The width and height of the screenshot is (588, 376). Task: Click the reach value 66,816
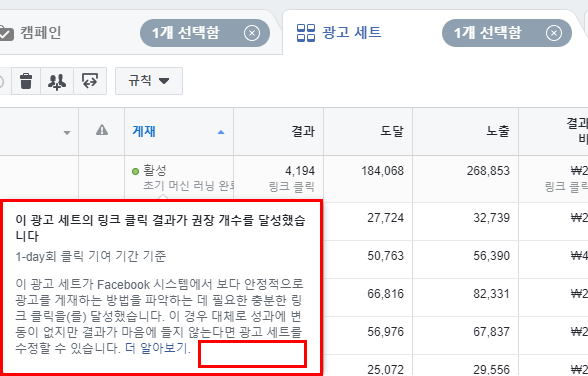click(x=386, y=294)
